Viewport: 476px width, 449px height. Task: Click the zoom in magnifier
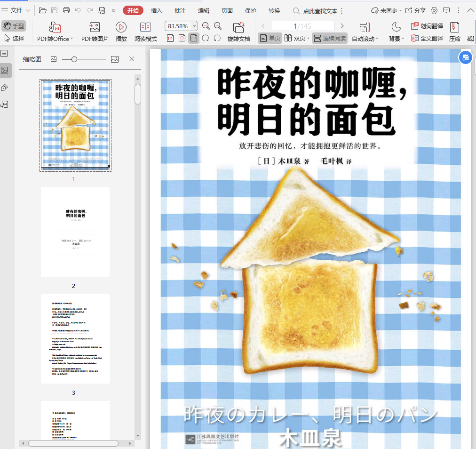pos(218,26)
